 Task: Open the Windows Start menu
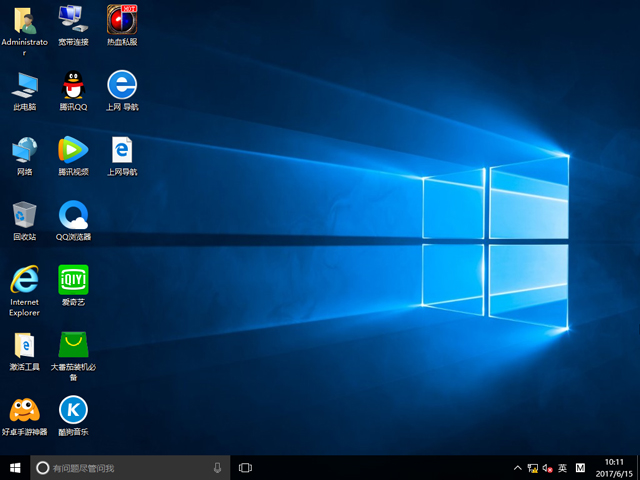15,467
